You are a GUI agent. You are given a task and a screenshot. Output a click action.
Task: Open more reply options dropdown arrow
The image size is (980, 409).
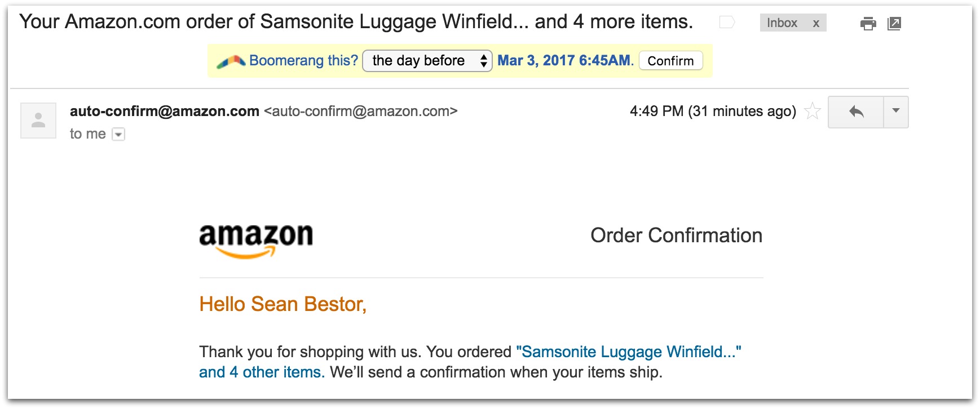point(896,112)
